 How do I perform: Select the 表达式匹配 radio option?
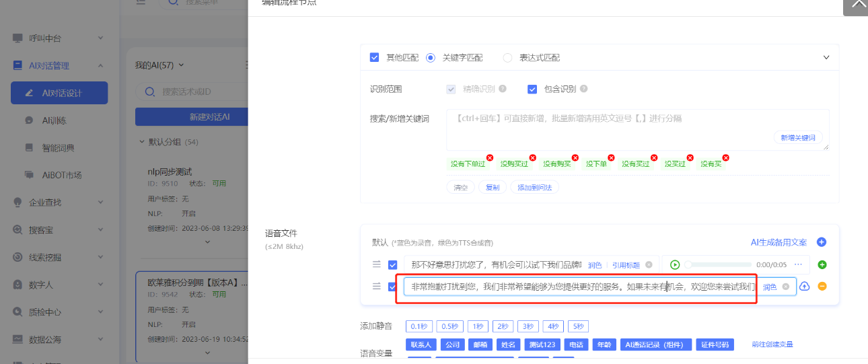click(507, 58)
